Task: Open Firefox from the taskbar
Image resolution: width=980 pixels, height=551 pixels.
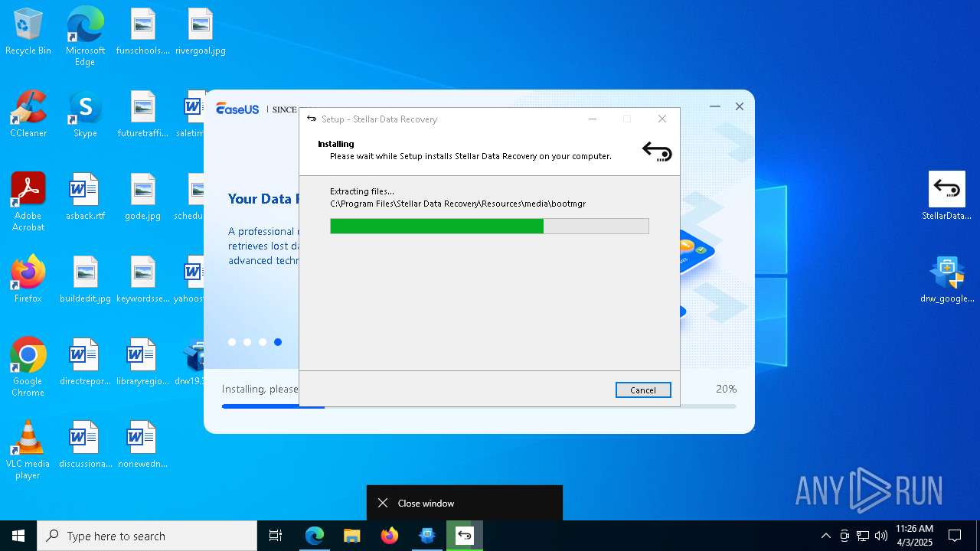Action: click(x=390, y=536)
